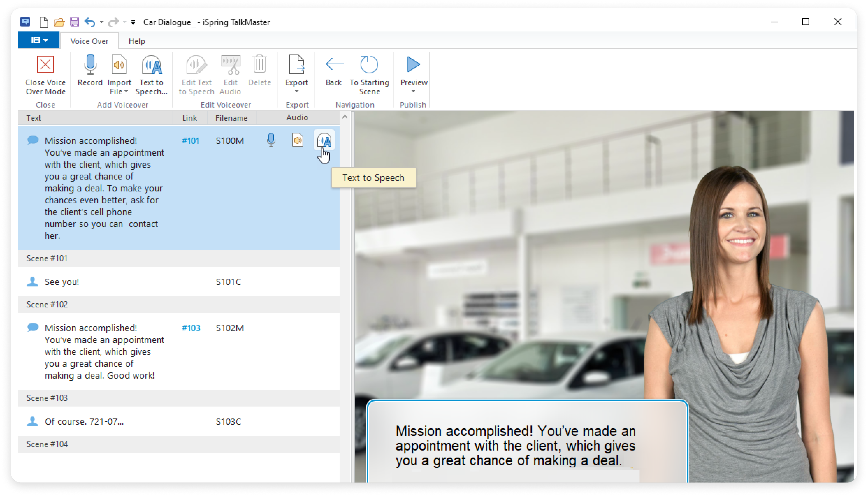Expand the blue application menu button
This screenshot has height=496, width=868.
tap(39, 41)
